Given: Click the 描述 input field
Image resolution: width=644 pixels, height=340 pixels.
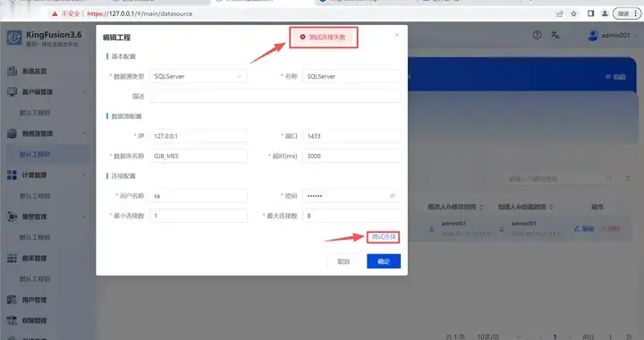Looking at the screenshot, I should pos(275,96).
